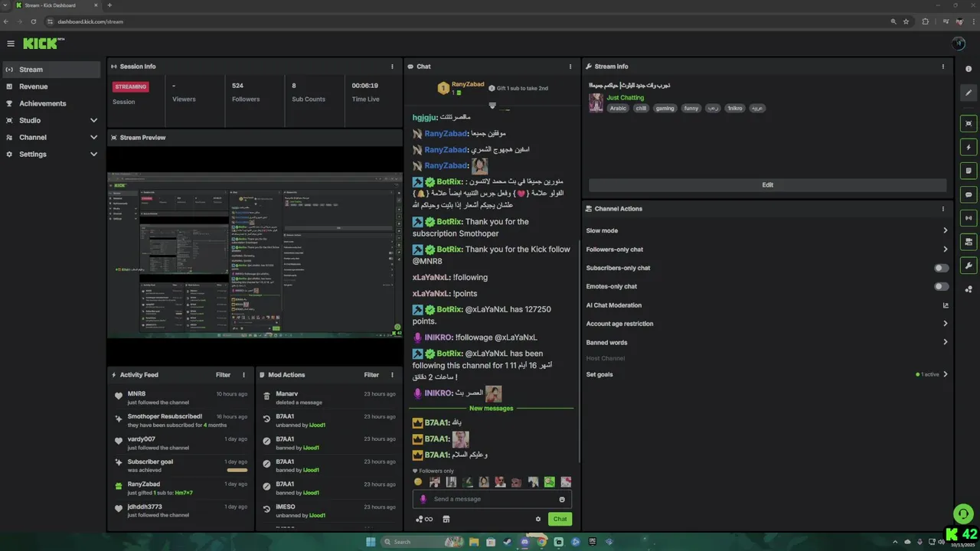Image resolution: width=980 pixels, height=551 pixels.
Task: Open Discord from the taskbar
Action: tap(524, 542)
